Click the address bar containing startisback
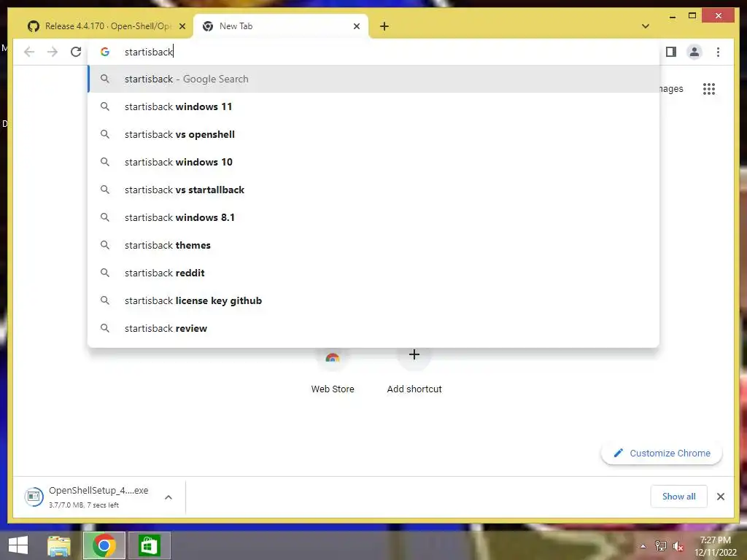Viewport: 747px width, 560px height. click(374, 52)
